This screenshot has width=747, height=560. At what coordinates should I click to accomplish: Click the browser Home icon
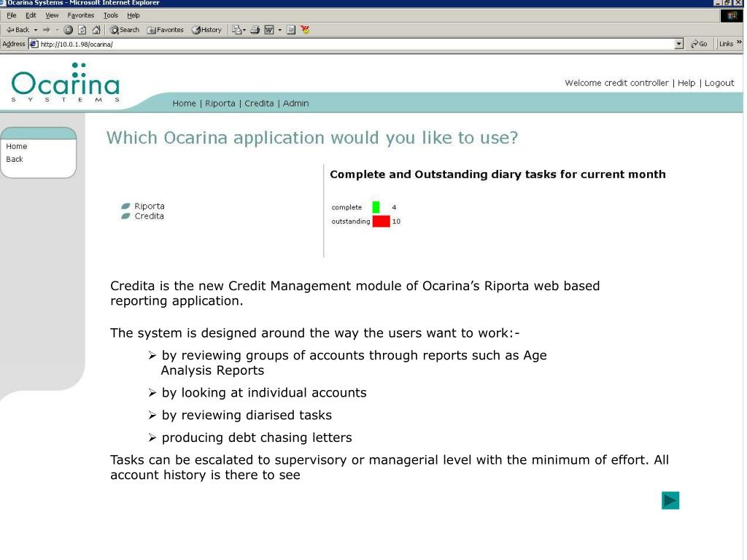(x=96, y=30)
